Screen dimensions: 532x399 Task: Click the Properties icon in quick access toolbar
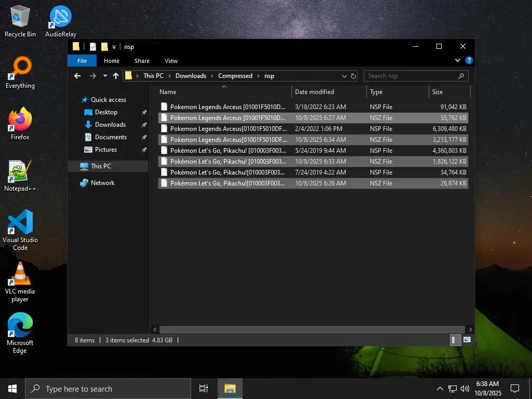93,46
